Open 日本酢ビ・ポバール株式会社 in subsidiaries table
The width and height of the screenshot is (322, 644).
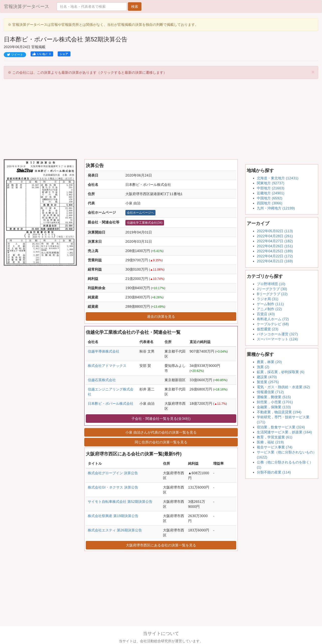pos(111,404)
